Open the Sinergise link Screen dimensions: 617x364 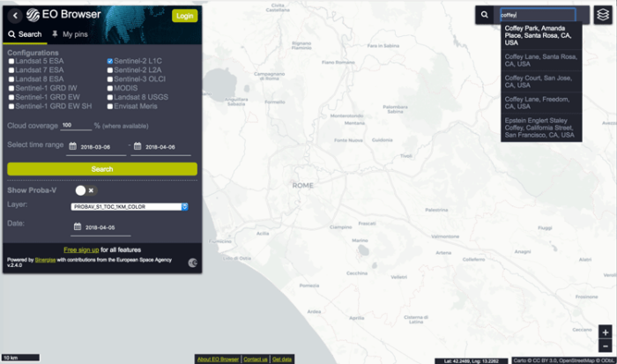(45, 260)
